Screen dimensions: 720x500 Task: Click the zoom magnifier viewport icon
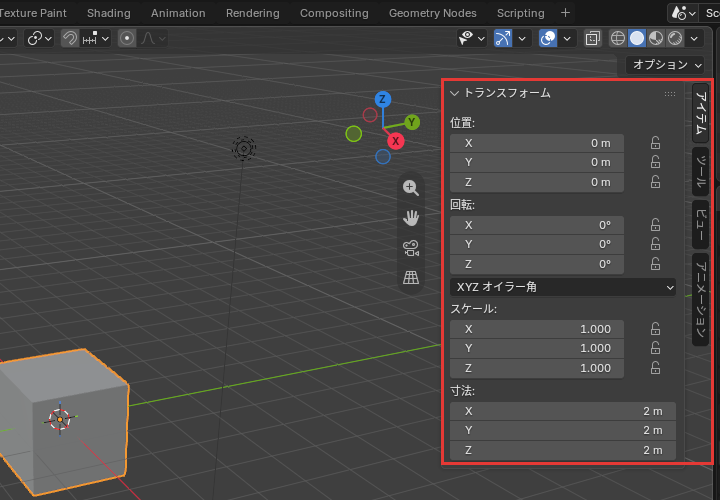click(x=411, y=188)
